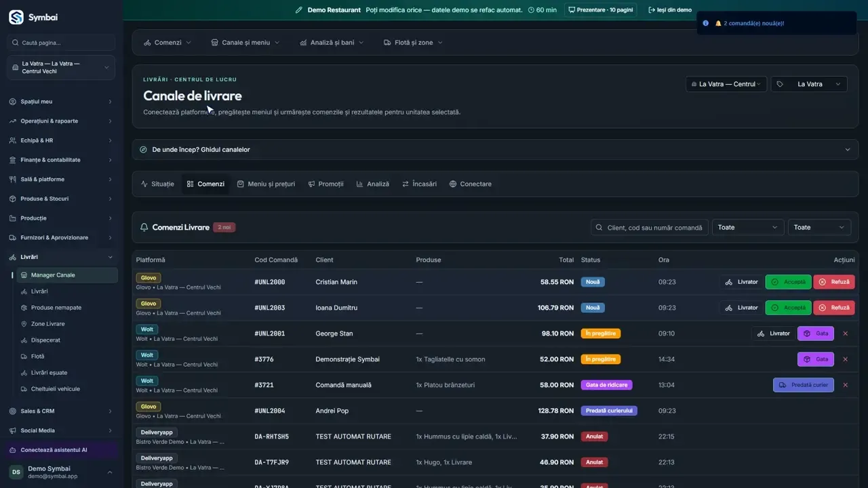Switch to the Încasări tab
Screen dimensions: 868x488
tap(419, 184)
